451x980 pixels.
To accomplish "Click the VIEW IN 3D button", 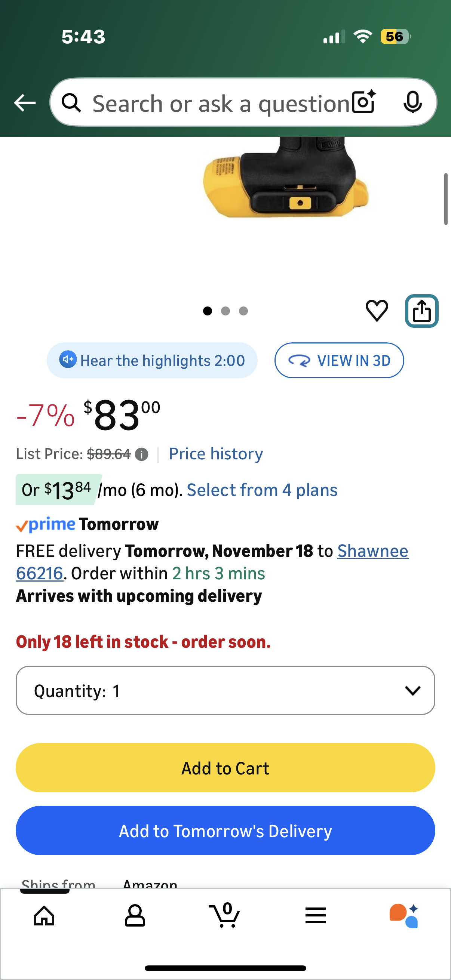I will tap(339, 360).
